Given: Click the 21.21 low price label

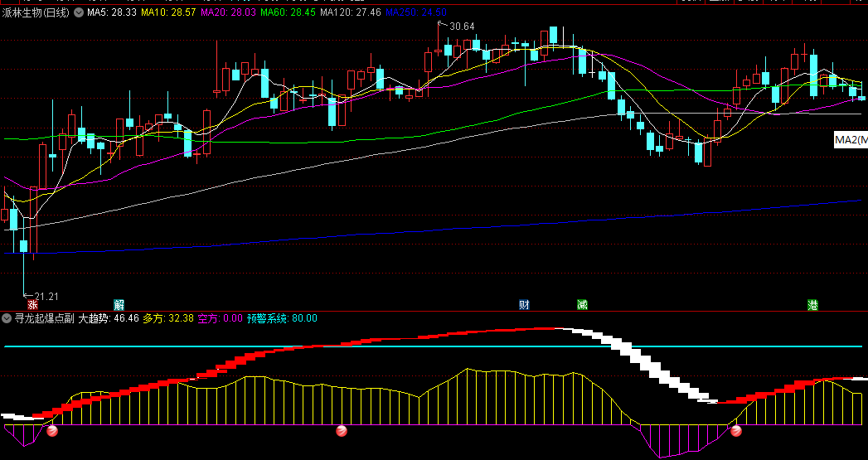Looking at the screenshot, I should pos(46,297).
